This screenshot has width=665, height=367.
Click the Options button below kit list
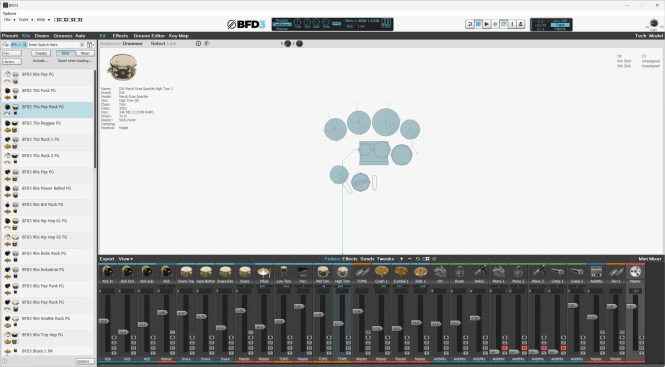(85, 361)
